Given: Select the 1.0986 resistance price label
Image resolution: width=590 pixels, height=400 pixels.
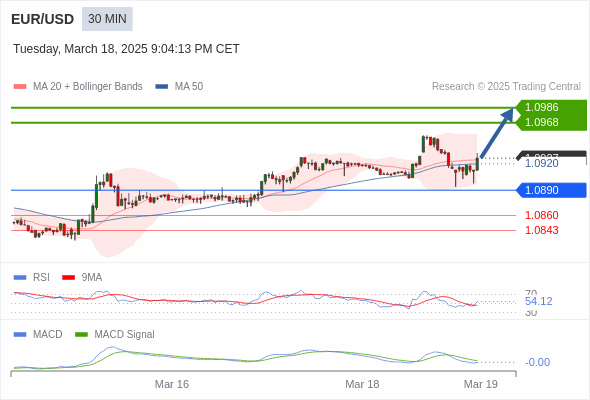Looking at the screenshot, I should click(x=541, y=107).
